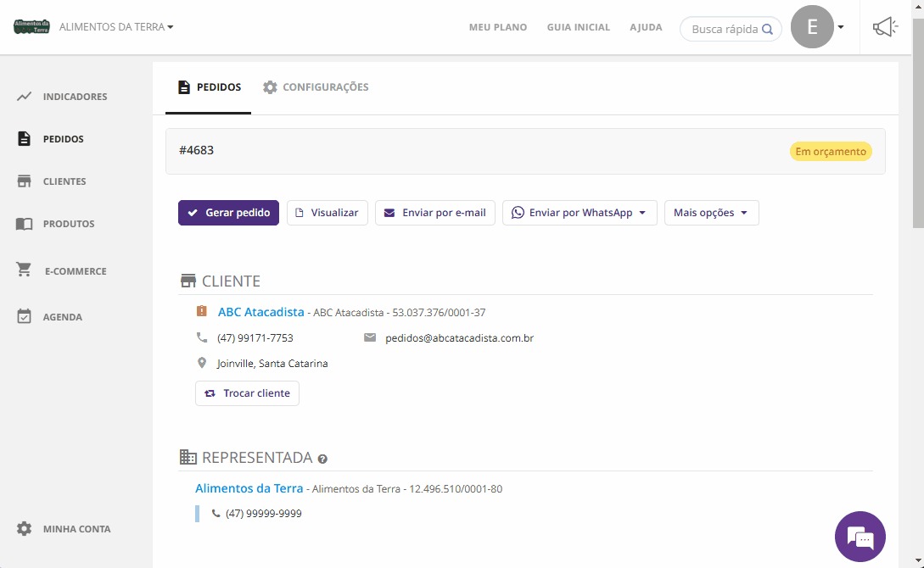Open Meu Plano in top menu

point(498,27)
